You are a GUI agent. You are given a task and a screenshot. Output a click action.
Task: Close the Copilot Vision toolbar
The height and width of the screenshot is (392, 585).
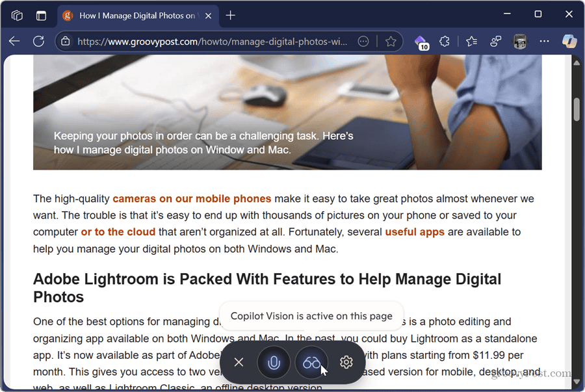[239, 362]
